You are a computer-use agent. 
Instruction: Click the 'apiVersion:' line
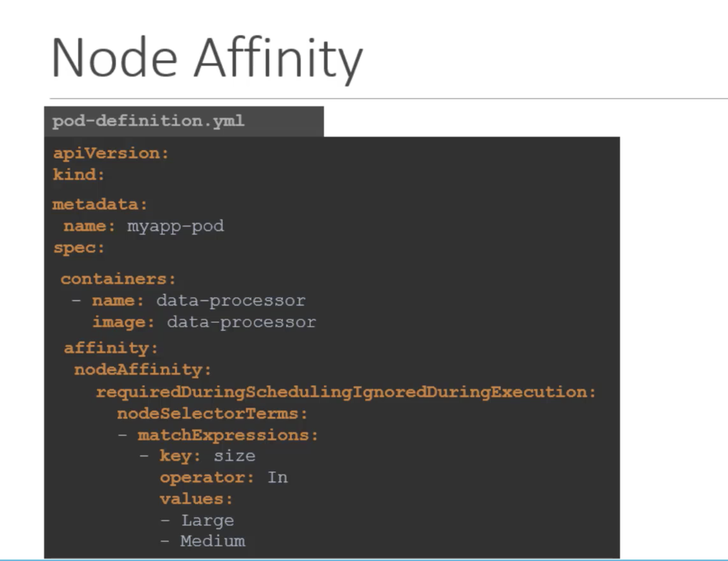click(x=111, y=153)
